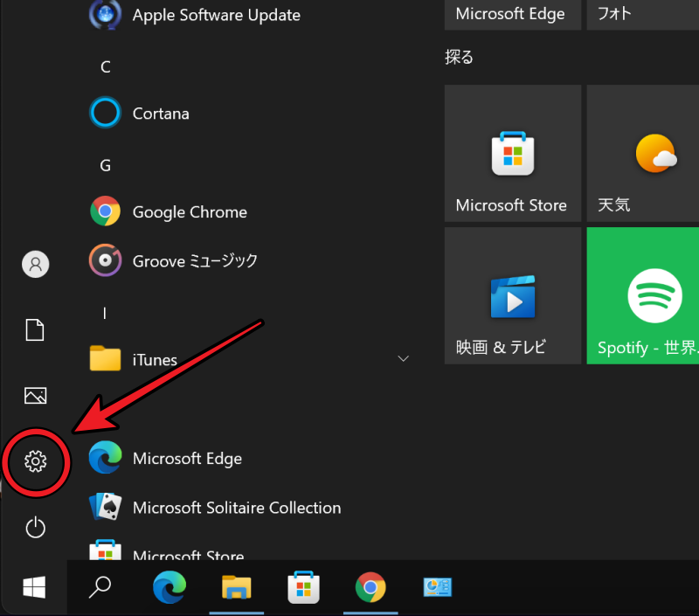699x616 pixels.
Task: Jump to letter G section header
Action: pos(105,165)
